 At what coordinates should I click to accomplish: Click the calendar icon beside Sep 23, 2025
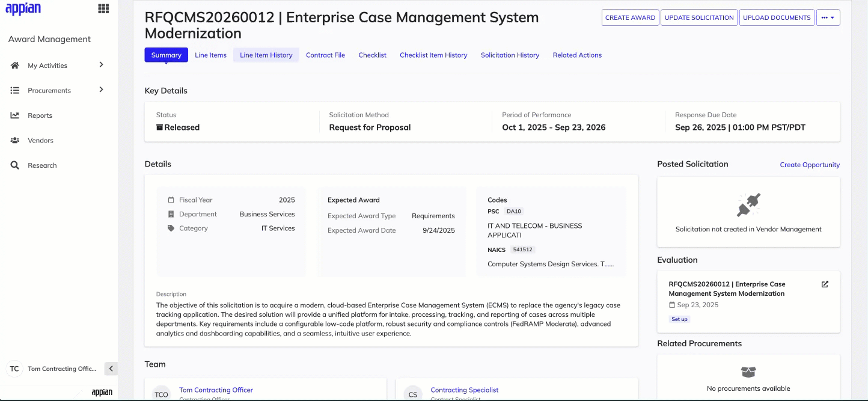672,305
